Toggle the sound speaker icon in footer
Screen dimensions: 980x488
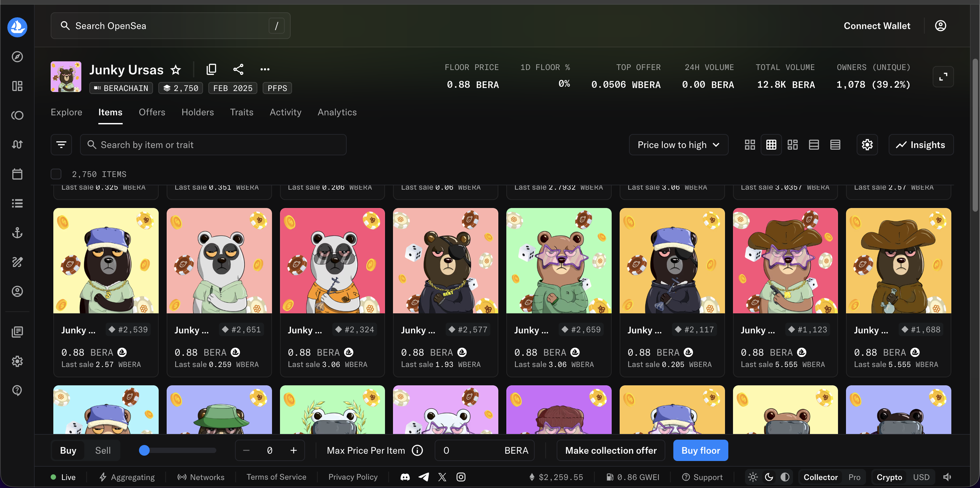coord(947,477)
